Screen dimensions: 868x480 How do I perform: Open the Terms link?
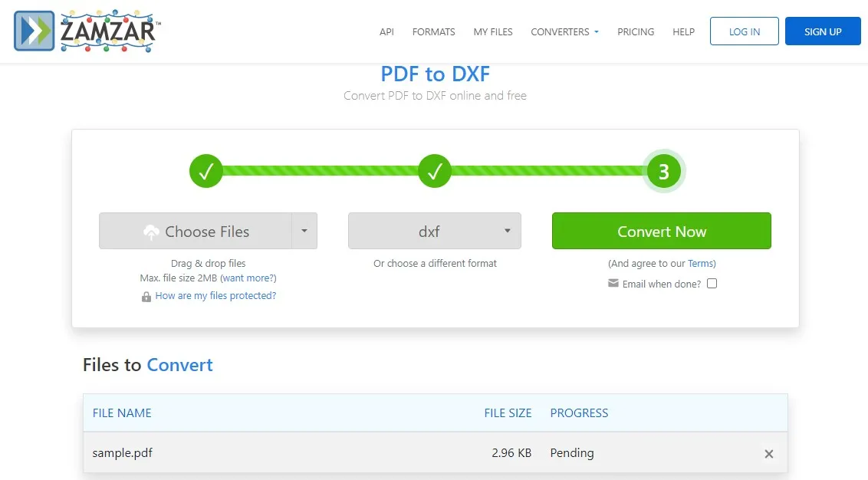(700, 263)
